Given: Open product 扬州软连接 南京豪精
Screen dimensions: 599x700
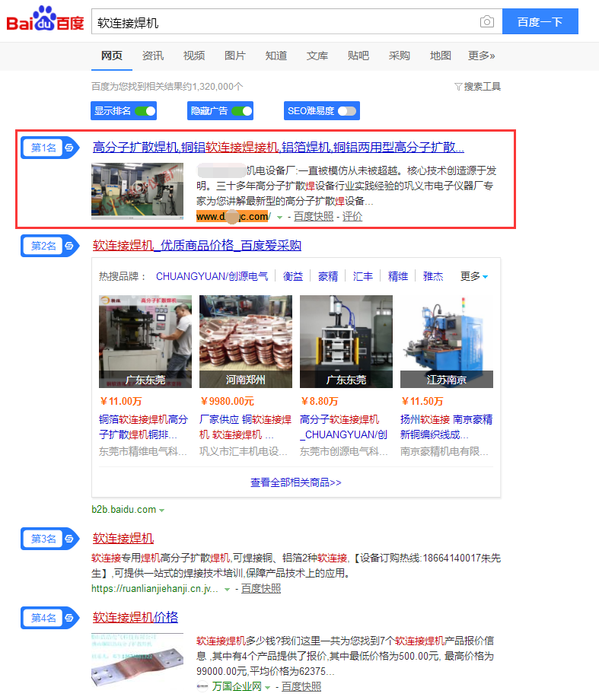Looking at the screenshot, I should pyautogui.click(x=446, y=428).
